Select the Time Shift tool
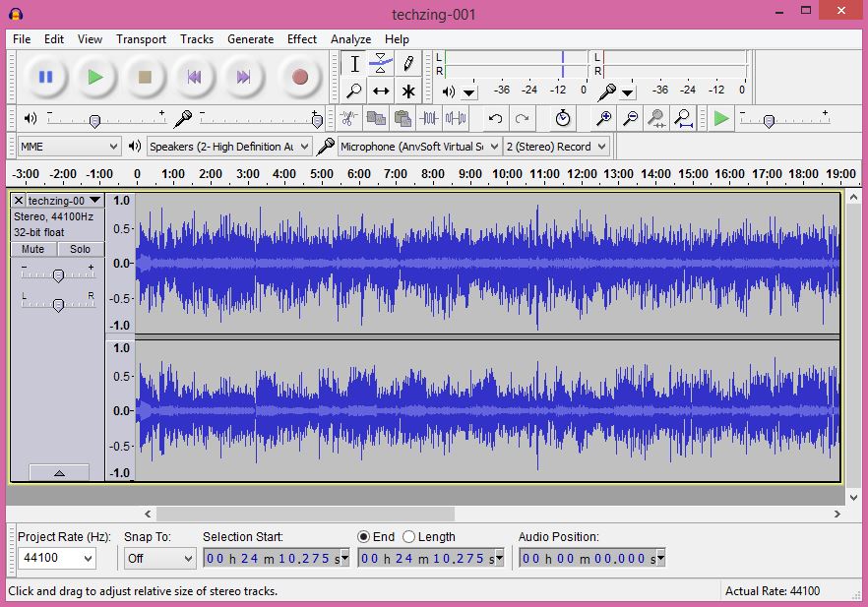Image resolution: width=868 pixels, height=607 pixels. (381, 91)
